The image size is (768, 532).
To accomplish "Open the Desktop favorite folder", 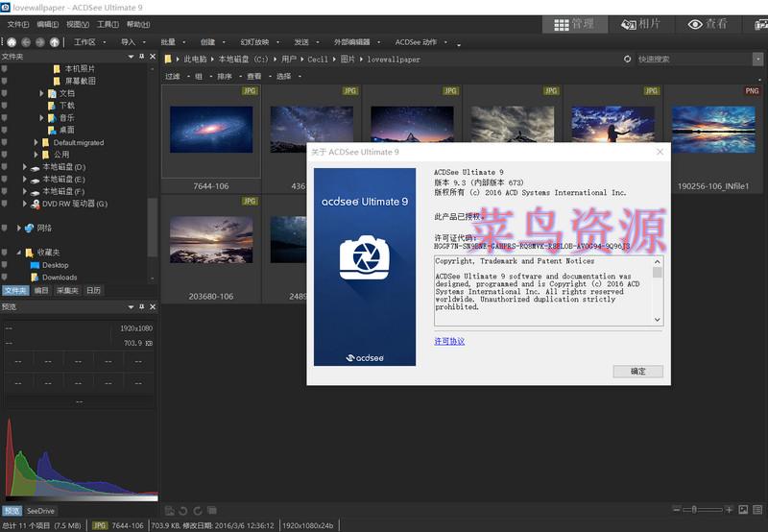I will point(50,265).
